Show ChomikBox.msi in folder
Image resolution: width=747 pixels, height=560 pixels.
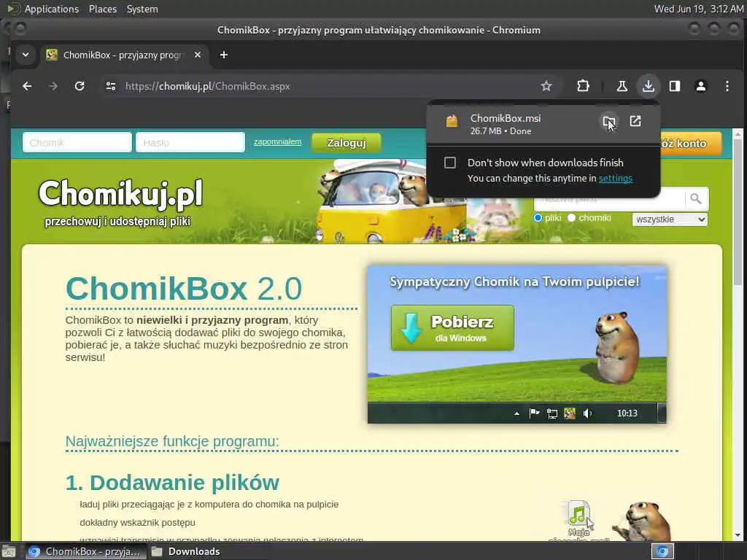pos(609,122)
